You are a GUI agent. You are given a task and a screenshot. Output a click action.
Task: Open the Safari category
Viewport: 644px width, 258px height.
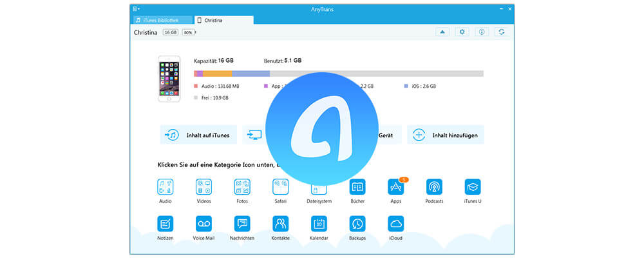[281, 187]
